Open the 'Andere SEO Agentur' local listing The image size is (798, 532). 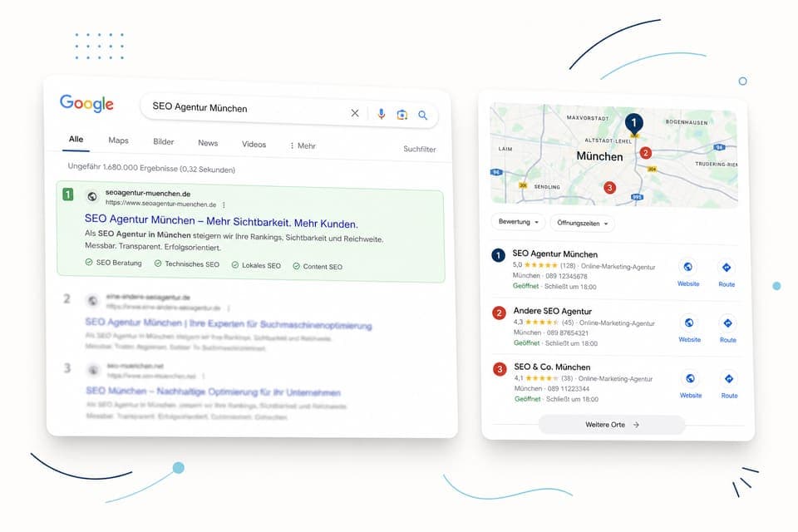[552, 311]
